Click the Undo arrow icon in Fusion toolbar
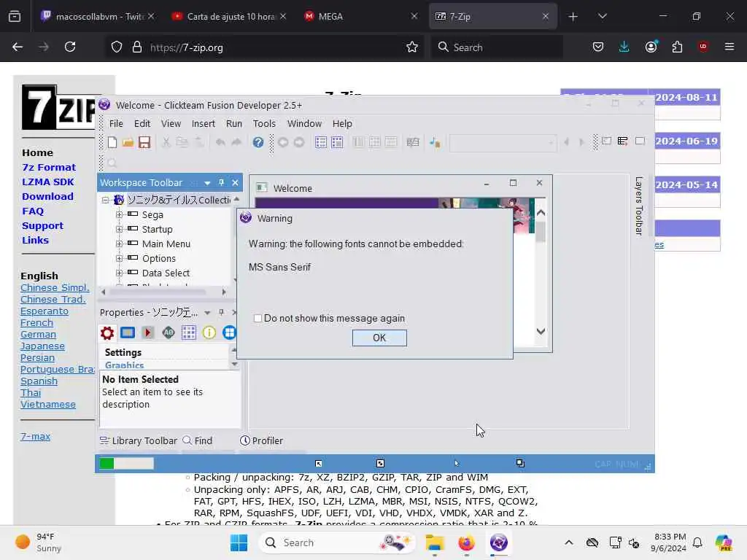747x560 pixels. pyautogui.click(x=220, y=142)
